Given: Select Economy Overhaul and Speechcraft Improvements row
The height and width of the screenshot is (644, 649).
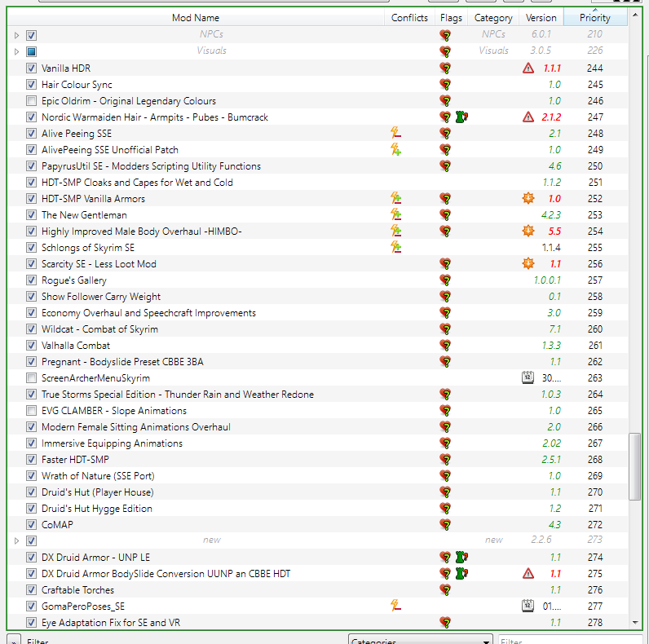Looking at the screenshot, I should coord(317,313).
